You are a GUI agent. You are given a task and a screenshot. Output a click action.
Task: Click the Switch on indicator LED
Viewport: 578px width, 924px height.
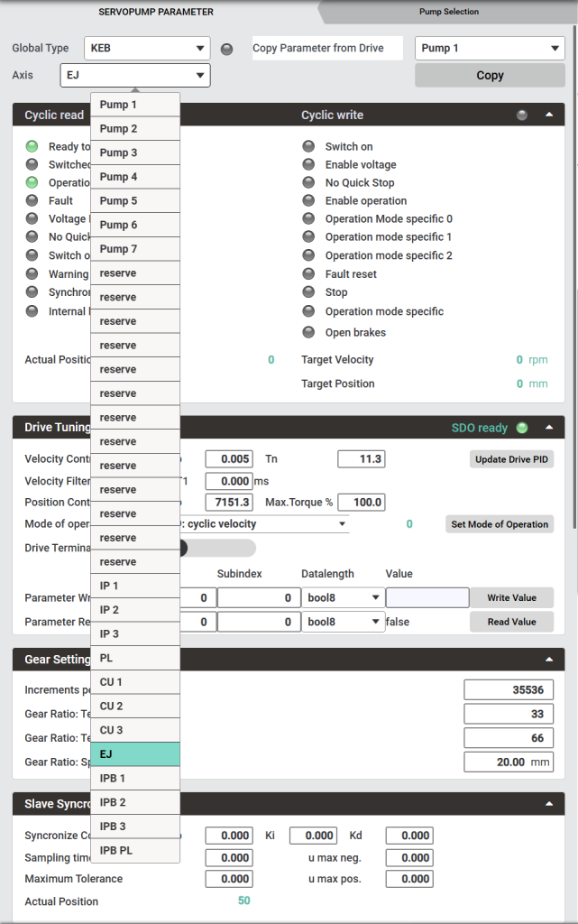309,146
